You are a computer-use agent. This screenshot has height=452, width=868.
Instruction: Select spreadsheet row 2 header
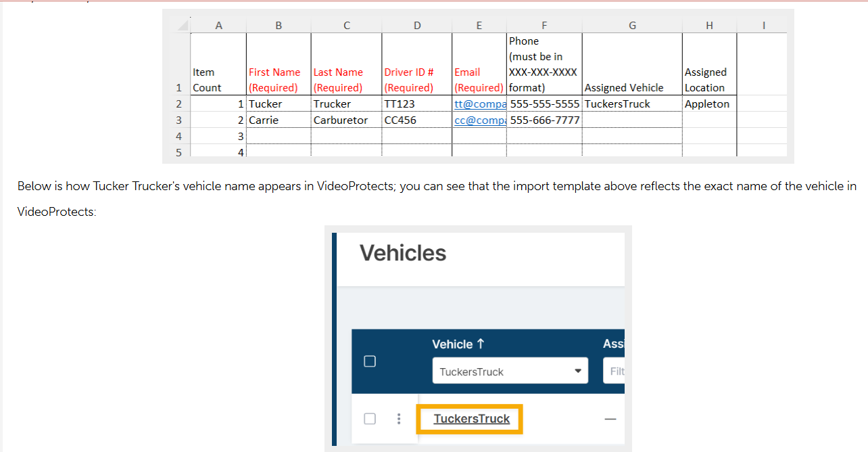(179, 104)
